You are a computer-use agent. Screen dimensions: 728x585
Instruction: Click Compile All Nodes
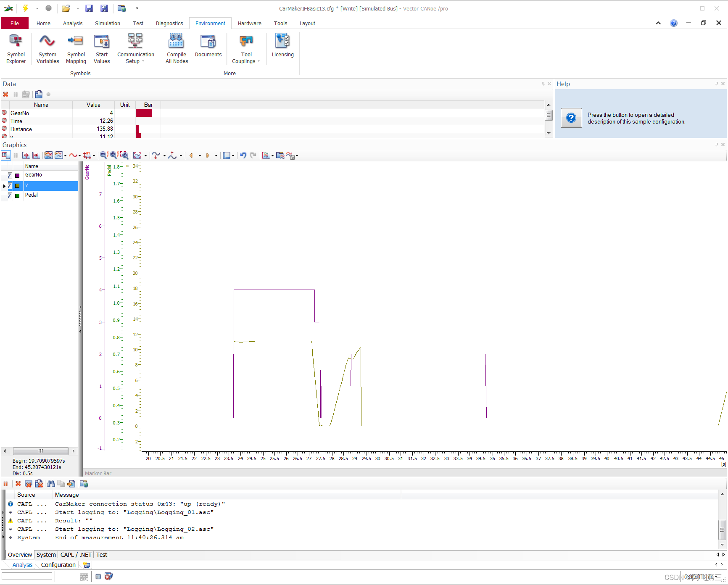177,49
